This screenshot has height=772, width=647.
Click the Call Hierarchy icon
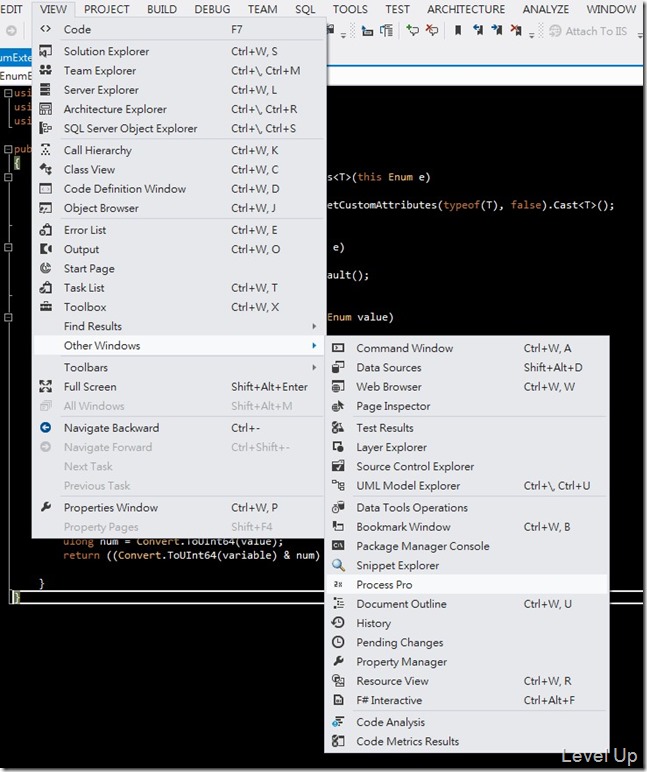(46, 150)
